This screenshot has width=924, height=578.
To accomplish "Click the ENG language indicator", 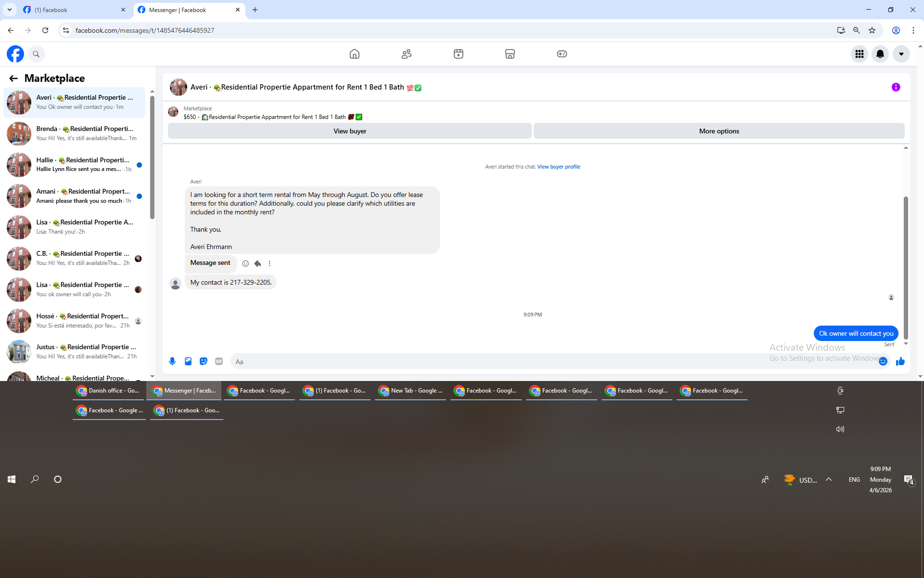I will point(854,479).
